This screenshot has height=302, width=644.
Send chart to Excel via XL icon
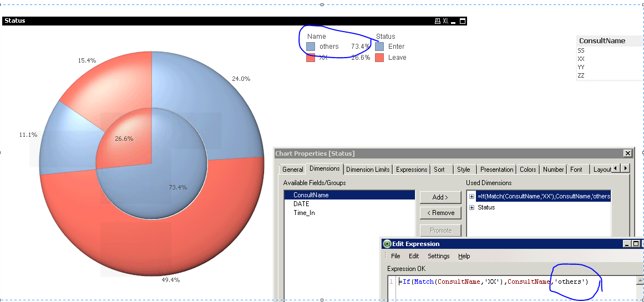coord(445,21)
